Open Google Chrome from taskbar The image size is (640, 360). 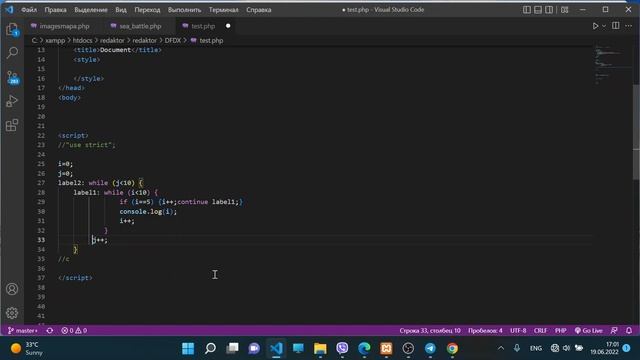pyautogui.click(x=452, y=348)
